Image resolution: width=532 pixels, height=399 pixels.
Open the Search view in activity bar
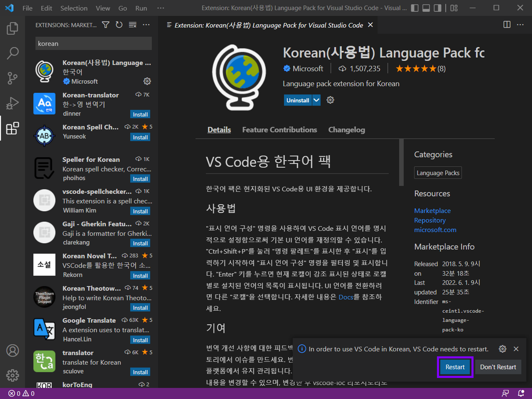12,53
